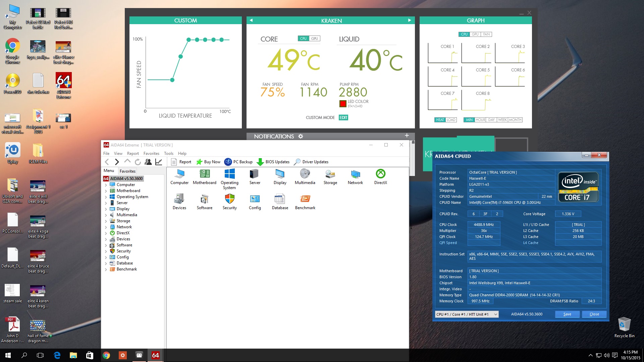Open the Software category icon
The image size is (644, 362).
pos(205,202)
